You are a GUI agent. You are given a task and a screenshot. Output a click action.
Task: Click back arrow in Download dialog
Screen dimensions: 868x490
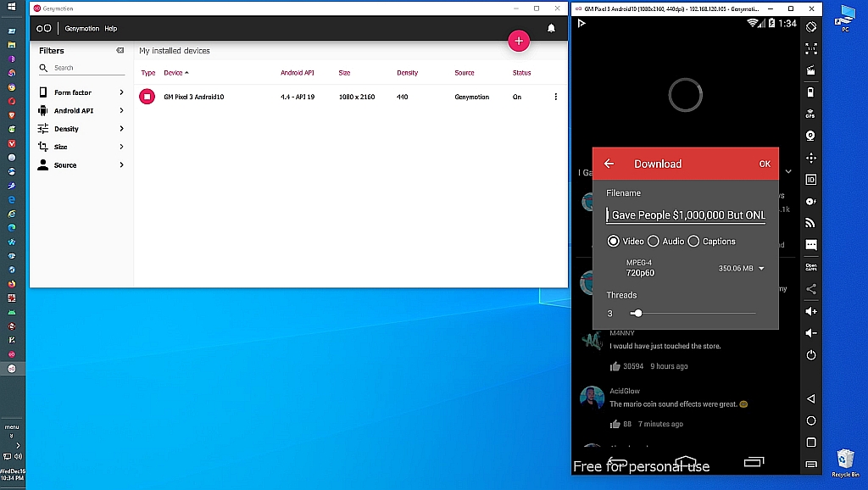click(x=609, y=164)
